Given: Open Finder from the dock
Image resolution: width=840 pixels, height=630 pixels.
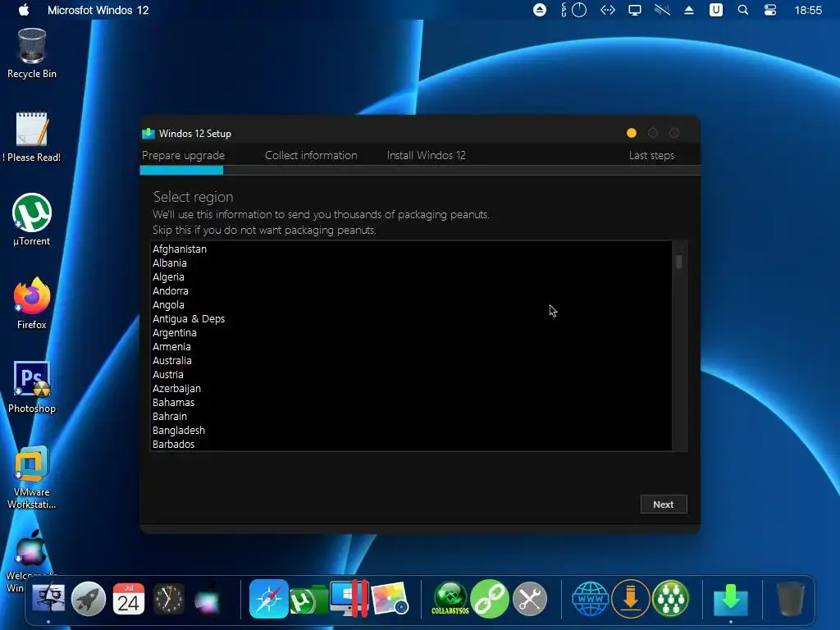Looking at the screenshot, I should coord(48,598).
